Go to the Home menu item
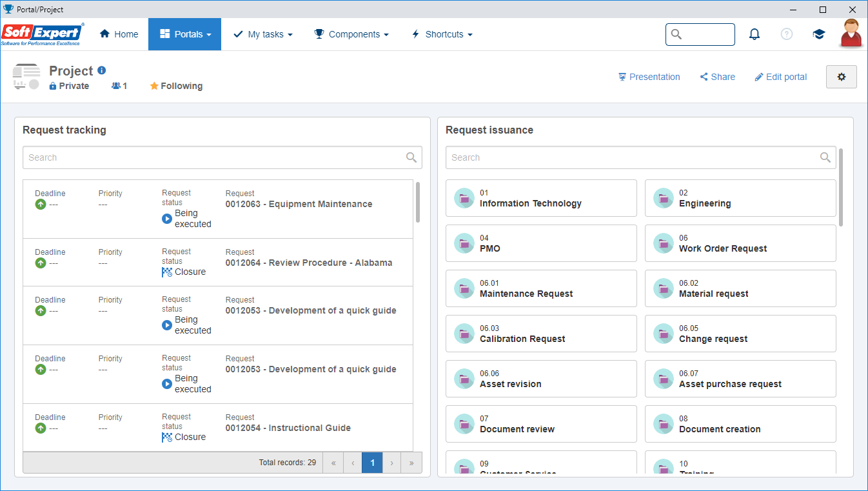 (119, 34)
